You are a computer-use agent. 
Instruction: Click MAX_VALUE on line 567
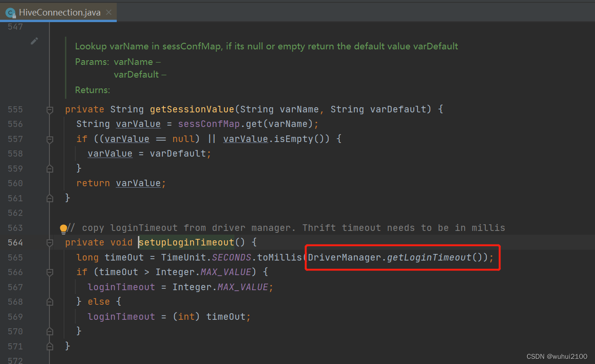pos(242,287)
